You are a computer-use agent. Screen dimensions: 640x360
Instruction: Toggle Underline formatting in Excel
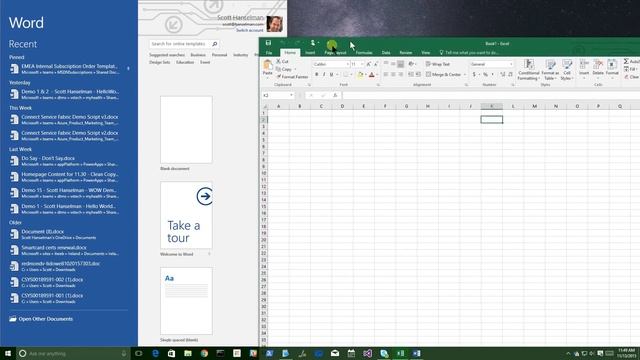pyautogui.click(x=331, y=74)
